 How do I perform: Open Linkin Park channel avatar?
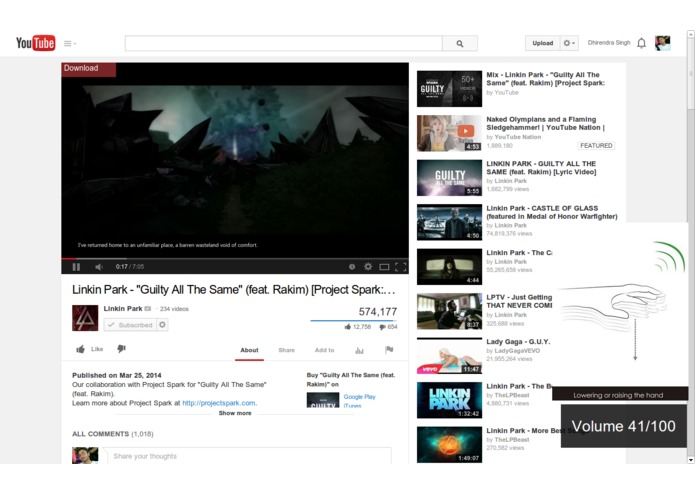point(85,318)
